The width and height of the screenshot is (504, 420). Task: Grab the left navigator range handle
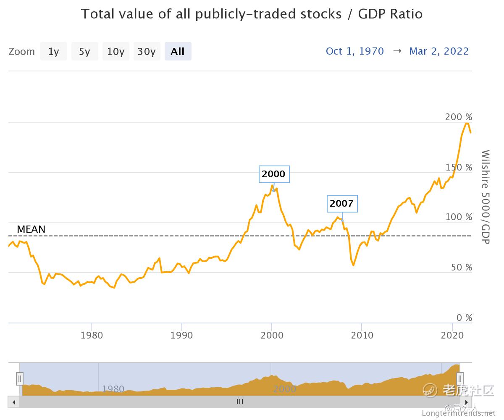click(19, 379)
